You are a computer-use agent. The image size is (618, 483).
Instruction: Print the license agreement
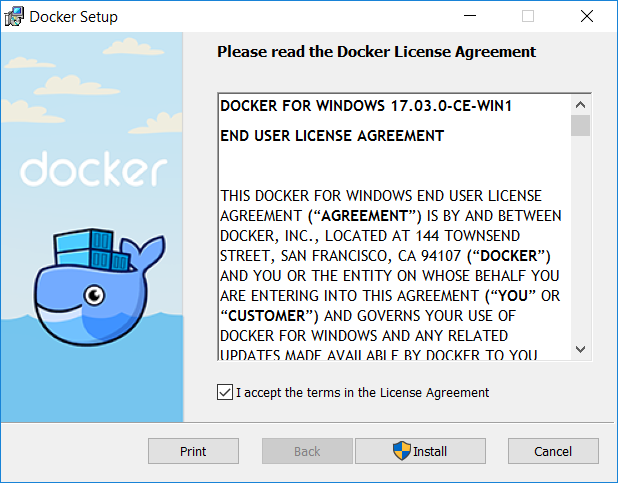pos(193,451)
